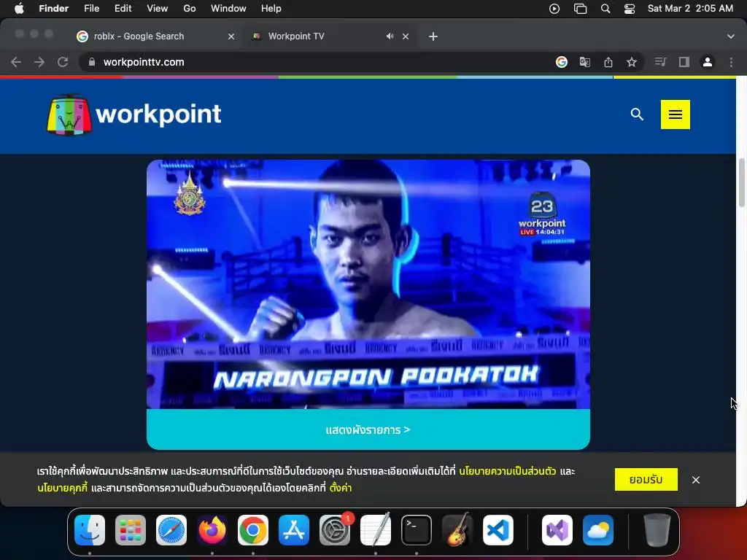This screenshot has height=560, width=747.
Task: Launch GarageBand from the Dock
Action: 457,529
